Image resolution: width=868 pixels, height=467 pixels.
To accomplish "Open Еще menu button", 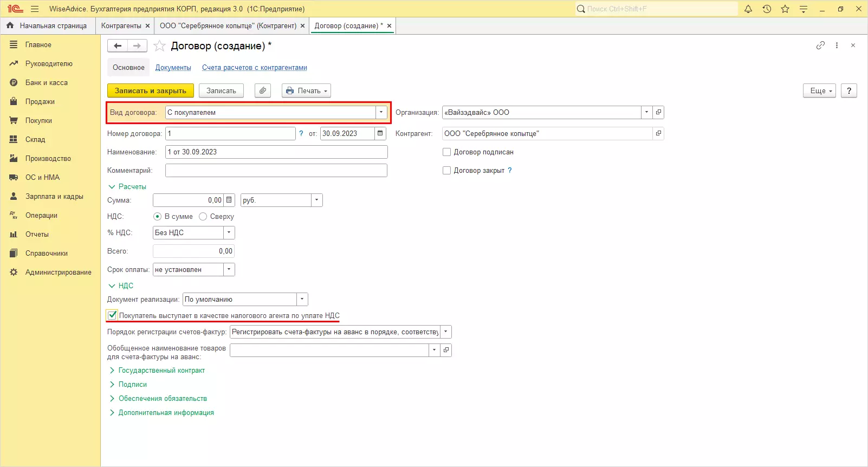I will 820,90.
